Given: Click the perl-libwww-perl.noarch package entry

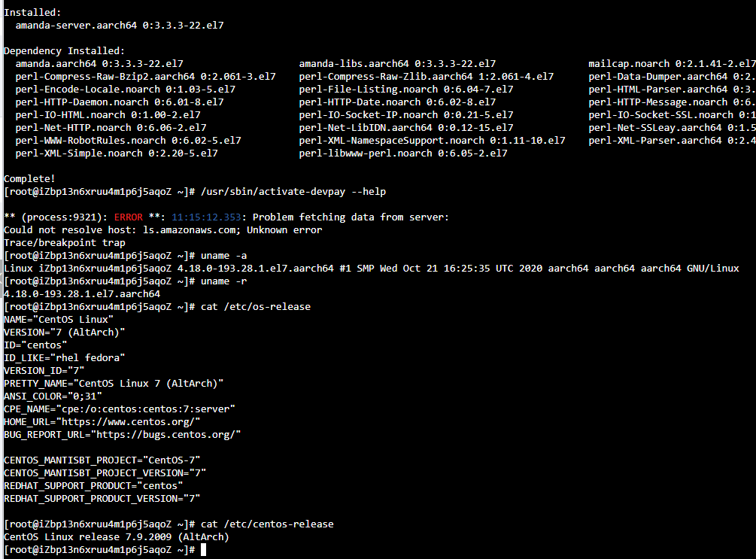Looking at the screenshot, I should [x=402, y=153].
